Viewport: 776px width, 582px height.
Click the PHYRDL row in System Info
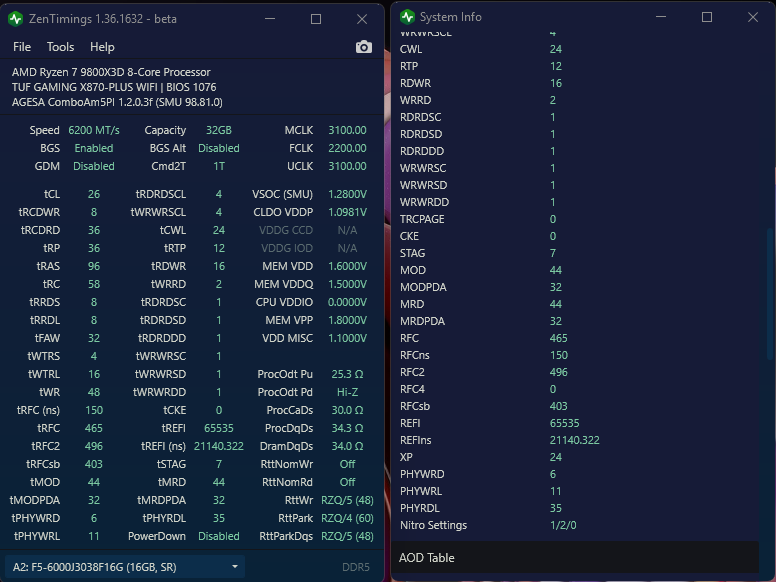click(575, 508)
